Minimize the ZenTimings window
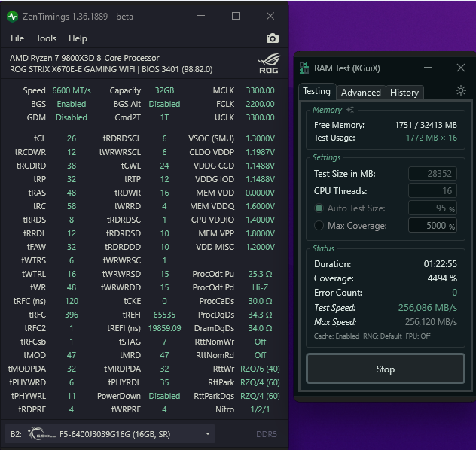Screen dimensions: 476x450 201,16
